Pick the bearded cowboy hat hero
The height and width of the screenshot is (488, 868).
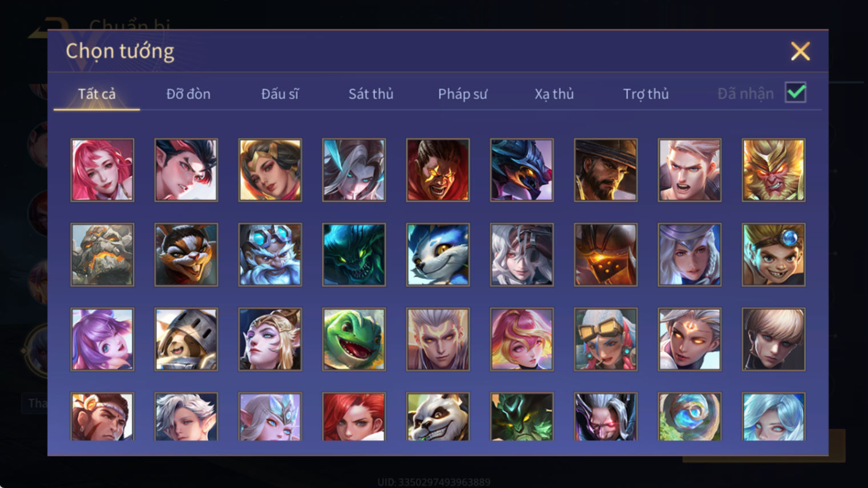[605, 170]
